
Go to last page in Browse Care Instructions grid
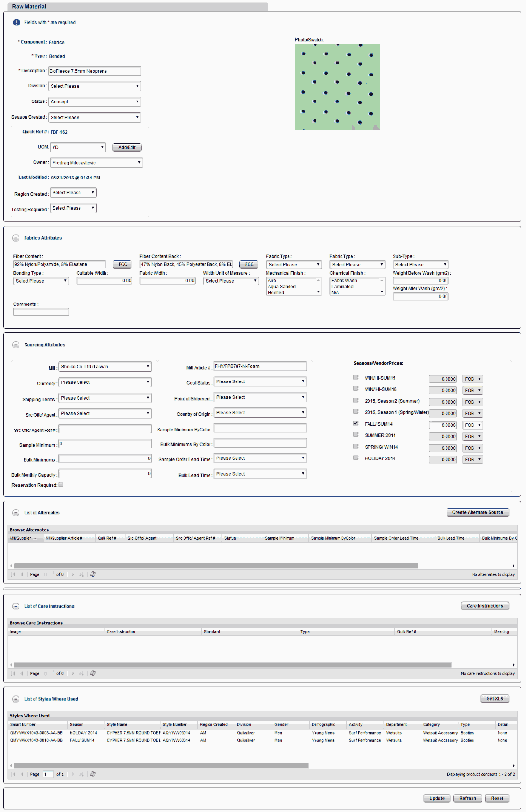click(x=81, y=673)
